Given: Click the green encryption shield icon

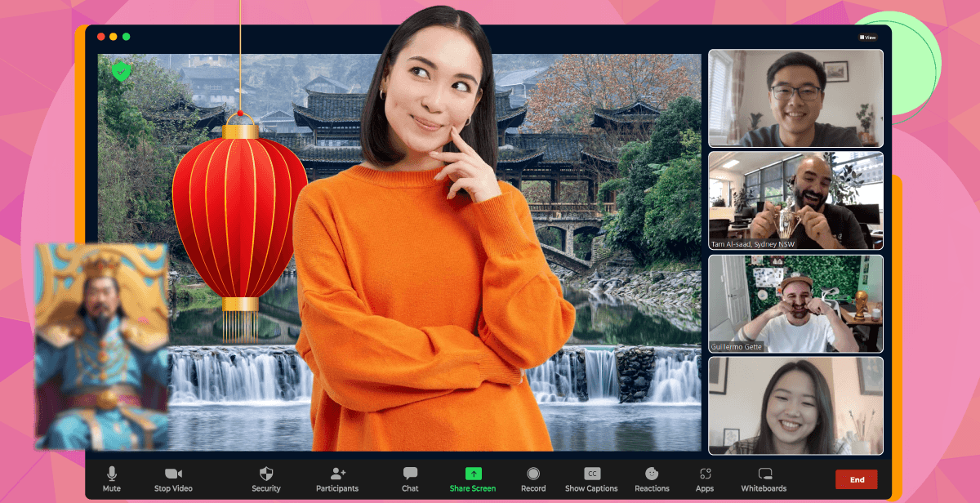Looking at the screenshot, I should [x=122, y=72].
